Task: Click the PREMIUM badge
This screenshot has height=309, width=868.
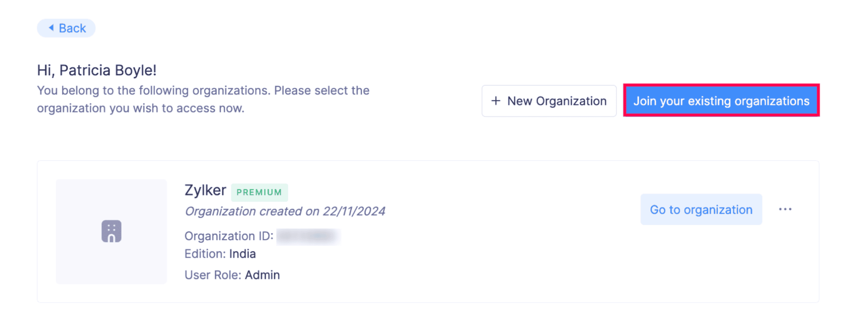Action: click(259, 192)
